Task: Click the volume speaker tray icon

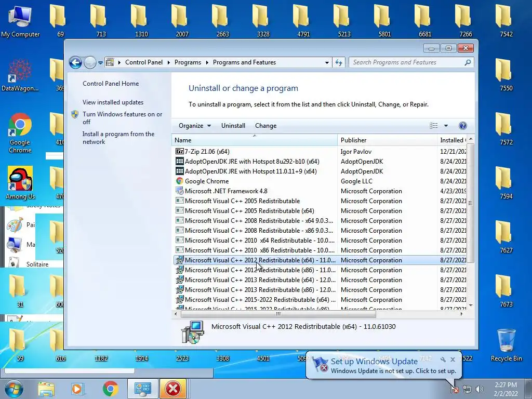Action: pyautogui.click(x=480, y=390)
